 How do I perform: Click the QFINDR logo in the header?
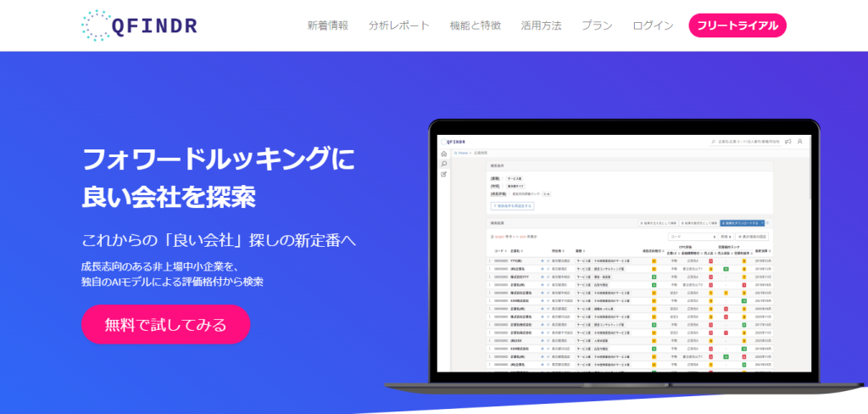139,25
